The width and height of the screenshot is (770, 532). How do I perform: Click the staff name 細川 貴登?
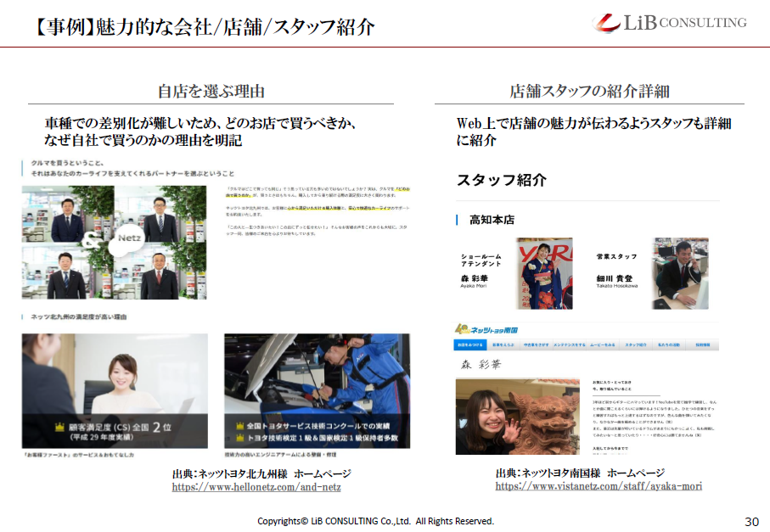coord(615,278)
